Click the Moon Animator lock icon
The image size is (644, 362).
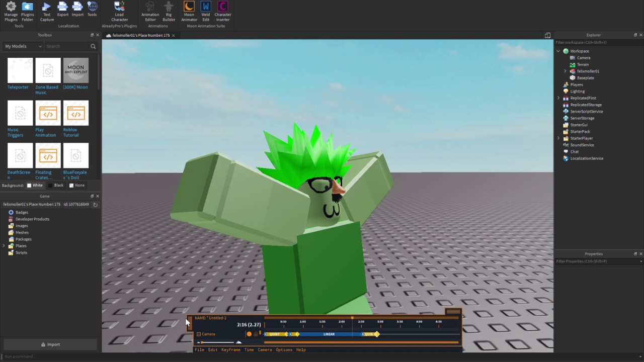pyautogui.click(x=256, y=334)
